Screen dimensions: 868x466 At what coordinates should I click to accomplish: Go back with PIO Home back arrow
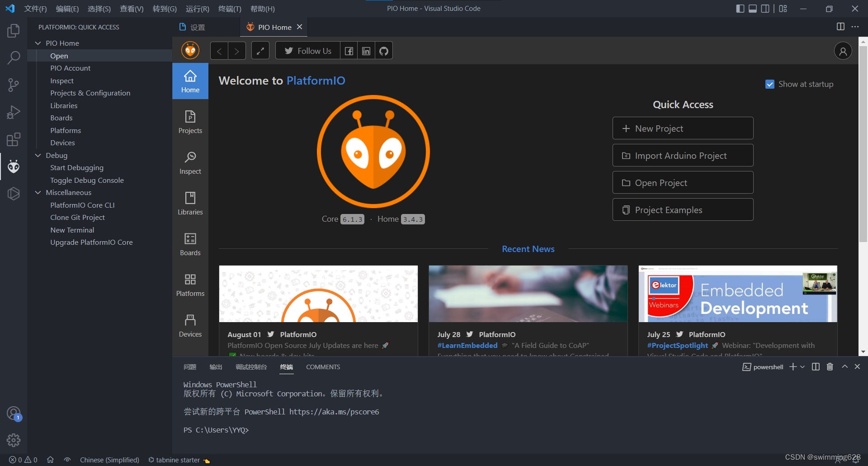pyautogui.click(x=219, y=51)
